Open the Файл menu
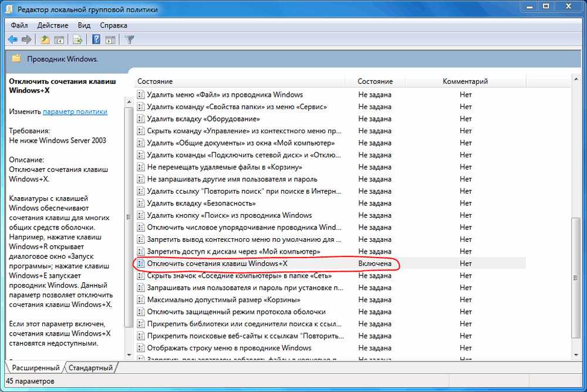Viewport: 587px width, 392px height. click(x=19, y=25)
